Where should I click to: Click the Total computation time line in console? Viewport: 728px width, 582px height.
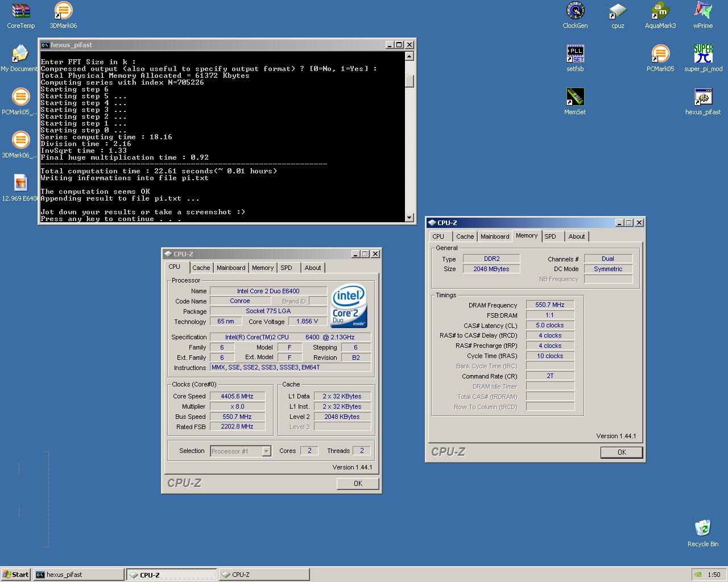pyautogui.click(x=159, y=171)
